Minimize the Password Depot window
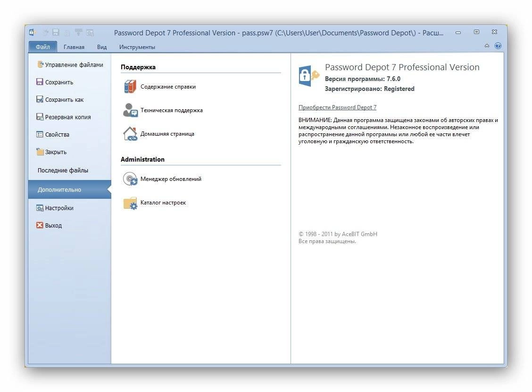The height and width of the screenshot is (392, 532). point(458,33)
